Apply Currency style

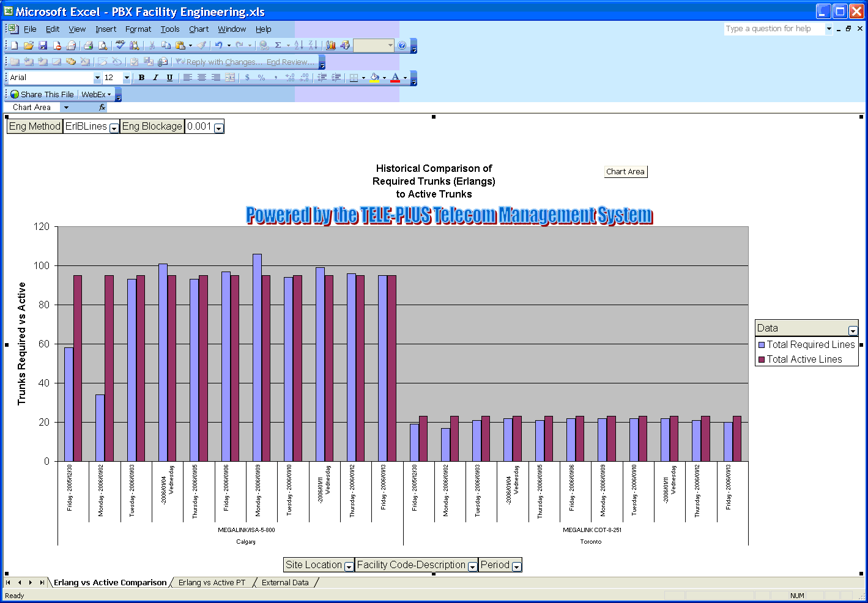pyautogui.click(x=247, y=78)
